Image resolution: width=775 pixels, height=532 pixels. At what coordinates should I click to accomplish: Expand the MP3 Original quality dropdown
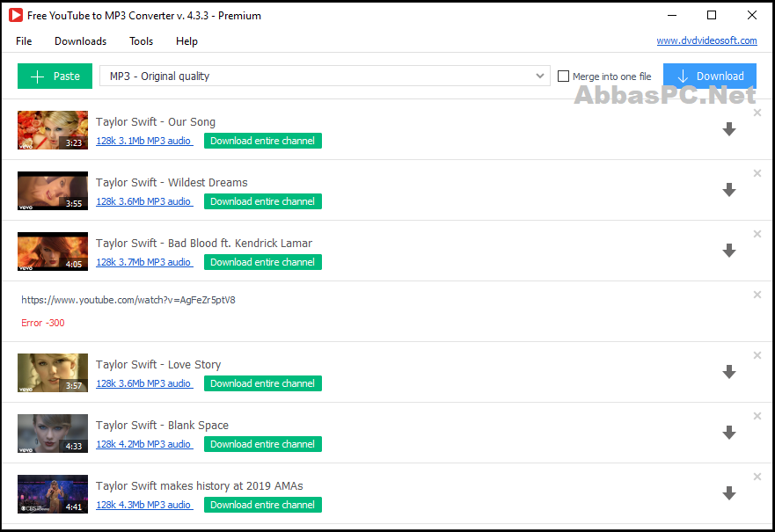click(325, 77)
